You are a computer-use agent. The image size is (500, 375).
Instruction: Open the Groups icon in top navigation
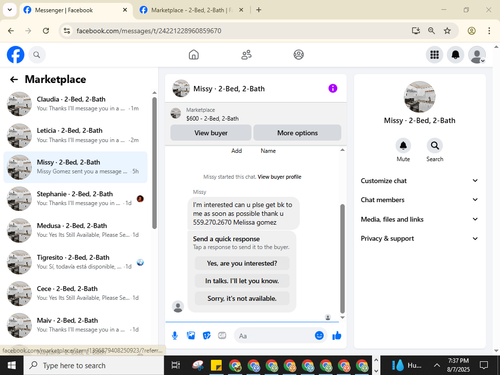point(299,55)
